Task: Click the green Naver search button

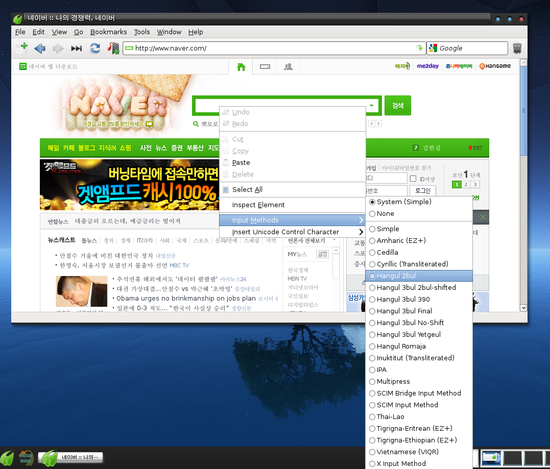Action: pos(398,106)
